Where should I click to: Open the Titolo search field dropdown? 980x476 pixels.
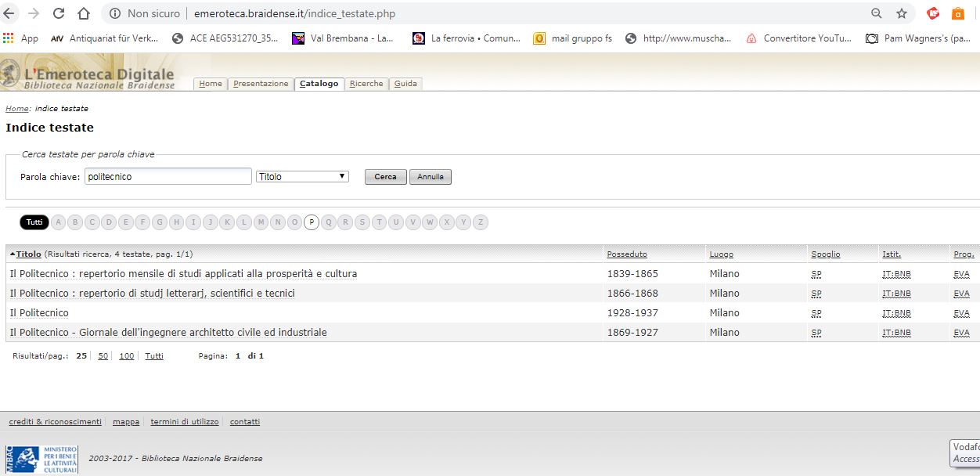(x=302, y=177)
